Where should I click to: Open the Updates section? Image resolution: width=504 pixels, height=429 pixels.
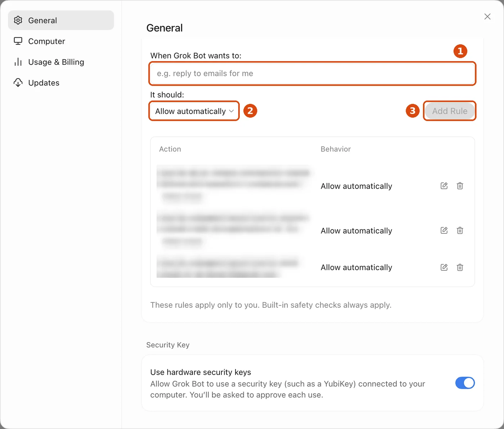[x=61, y=83]
